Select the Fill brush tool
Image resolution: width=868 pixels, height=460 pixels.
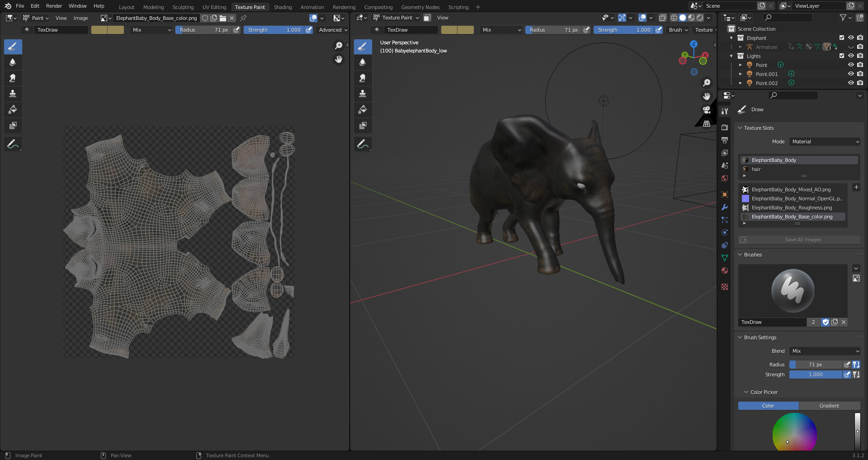13,110
